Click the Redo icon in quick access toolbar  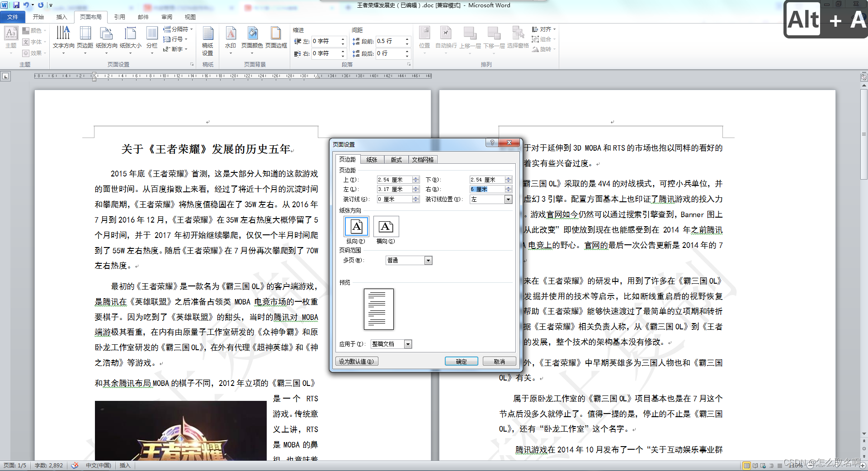pyautogui.click(x=41, y=5)
